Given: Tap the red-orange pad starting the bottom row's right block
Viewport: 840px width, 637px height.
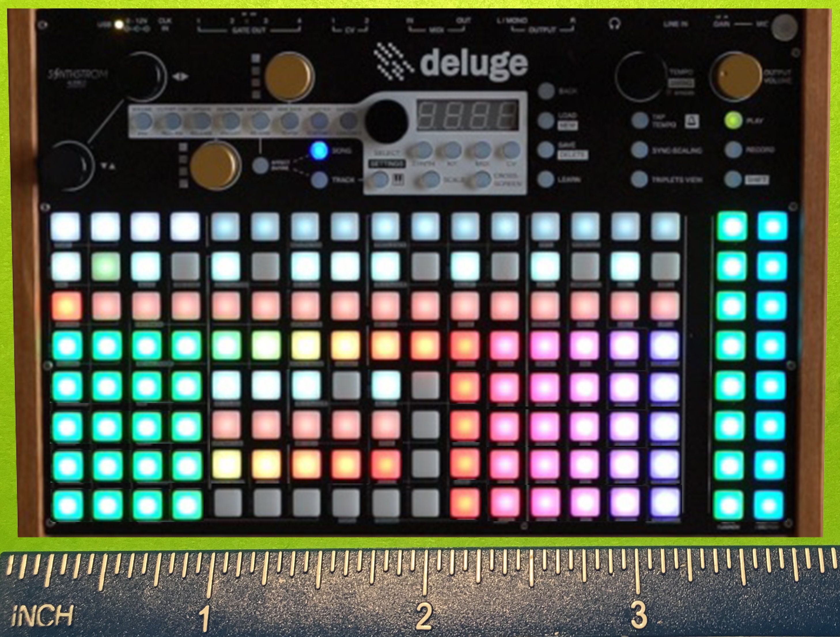Looking at the screenshot, I should [x=465, y=503].
